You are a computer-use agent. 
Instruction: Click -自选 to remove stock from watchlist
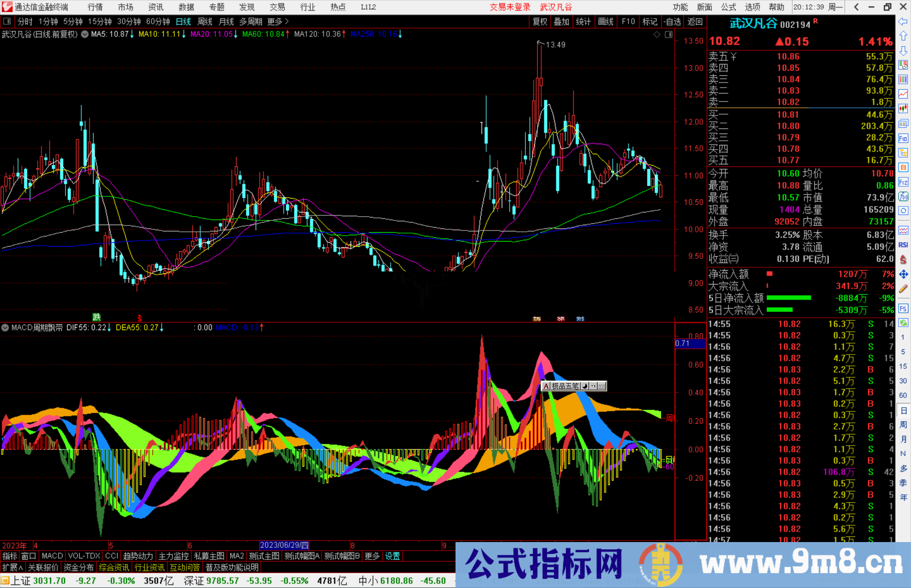click(x=673, y=21)
